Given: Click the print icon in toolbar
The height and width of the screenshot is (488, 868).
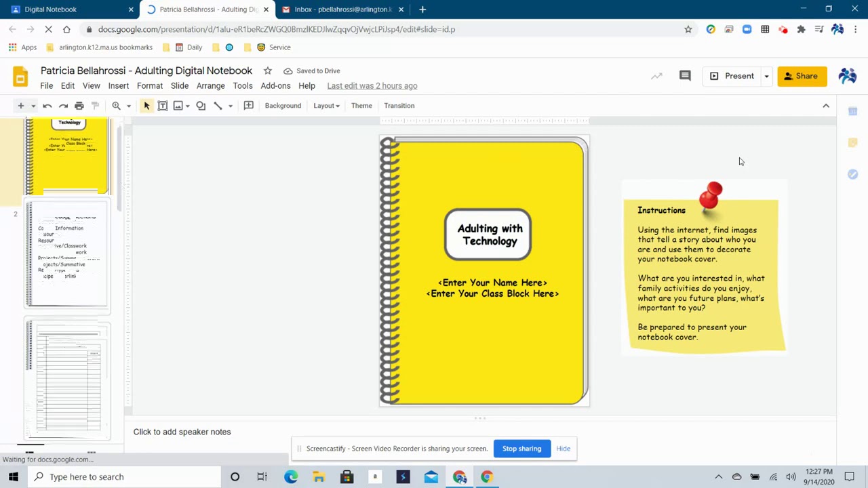Looking at the screenshot, I should [79, 106].
